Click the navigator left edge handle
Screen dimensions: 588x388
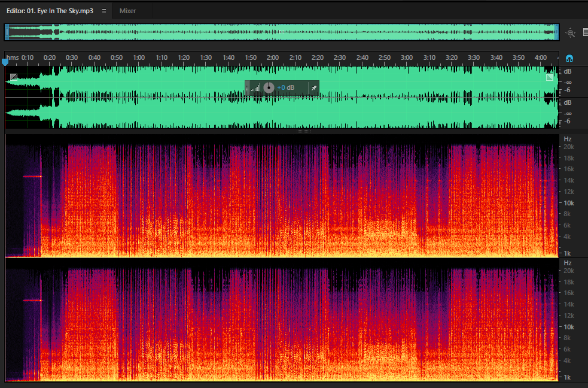pos(7,32)
